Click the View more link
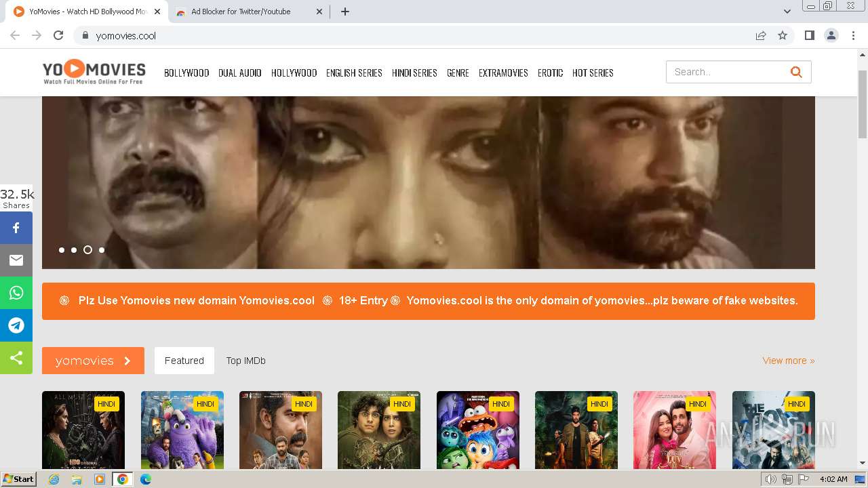Viewport: 868px width, 488px height. point(789,361)
